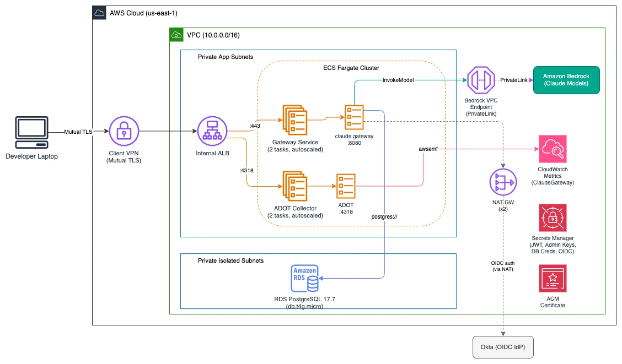Select the "Mutual TLS" connector label
This screenshot has height=364, width=622.
click(x=78, y=132)
